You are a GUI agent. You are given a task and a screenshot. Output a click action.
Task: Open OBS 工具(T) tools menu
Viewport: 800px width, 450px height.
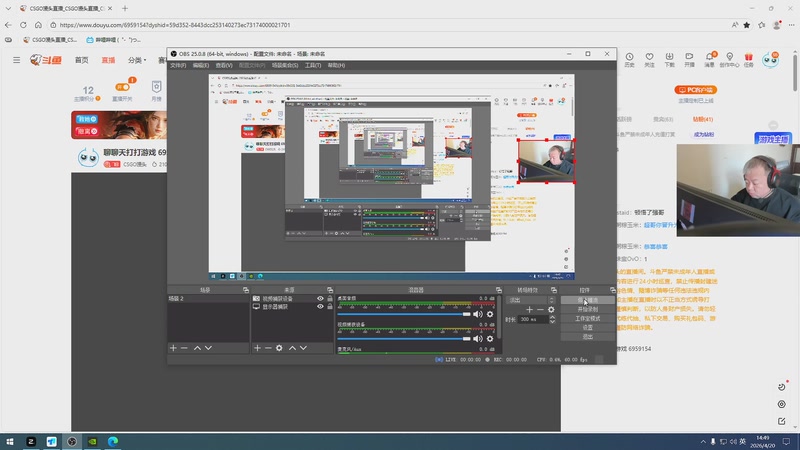(313, 65)
